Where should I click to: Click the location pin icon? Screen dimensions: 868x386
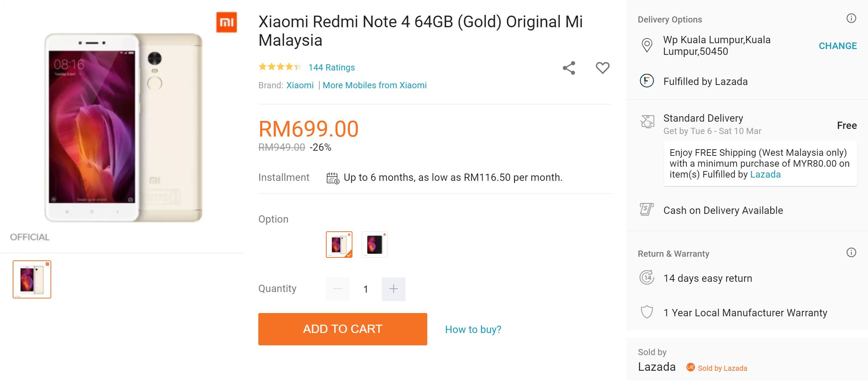click(x=647, y=45)
